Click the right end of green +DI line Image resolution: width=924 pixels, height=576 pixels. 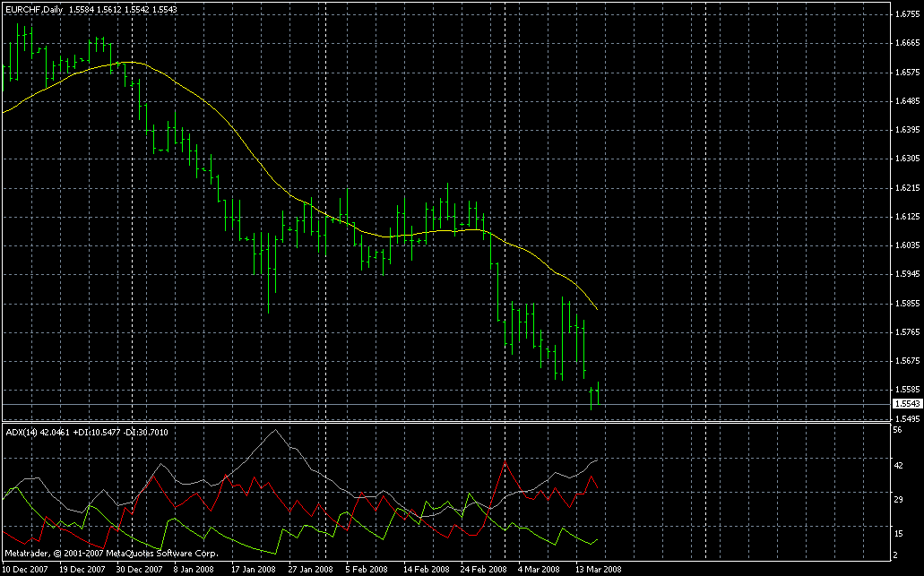coord(597,539)
